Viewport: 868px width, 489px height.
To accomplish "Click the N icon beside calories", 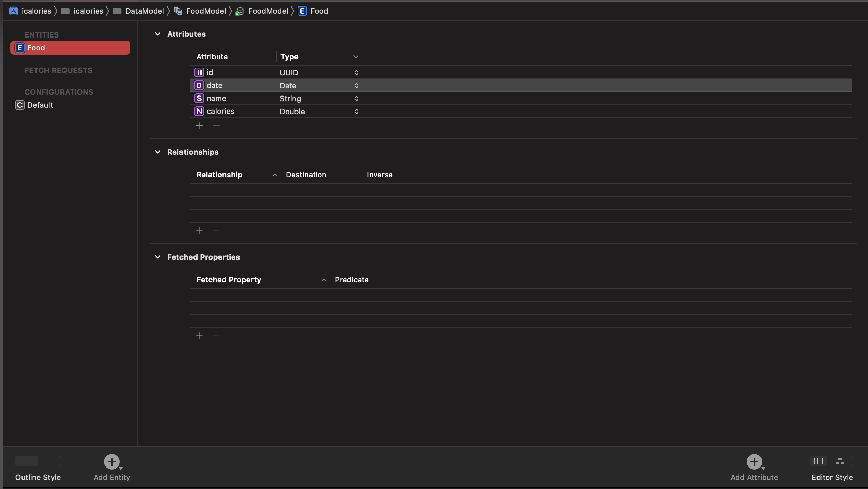I will (199, 111).
